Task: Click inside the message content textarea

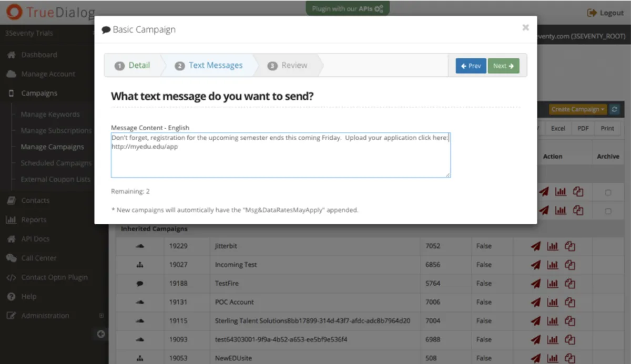Action: point(280,154)
